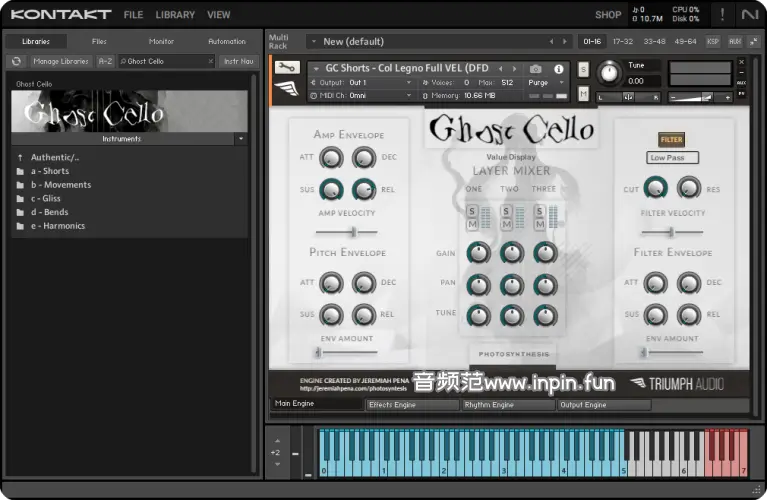Viewport: 767px width, 500px height.
Task: Switch to the Files tab
Action: pos(99,42)
